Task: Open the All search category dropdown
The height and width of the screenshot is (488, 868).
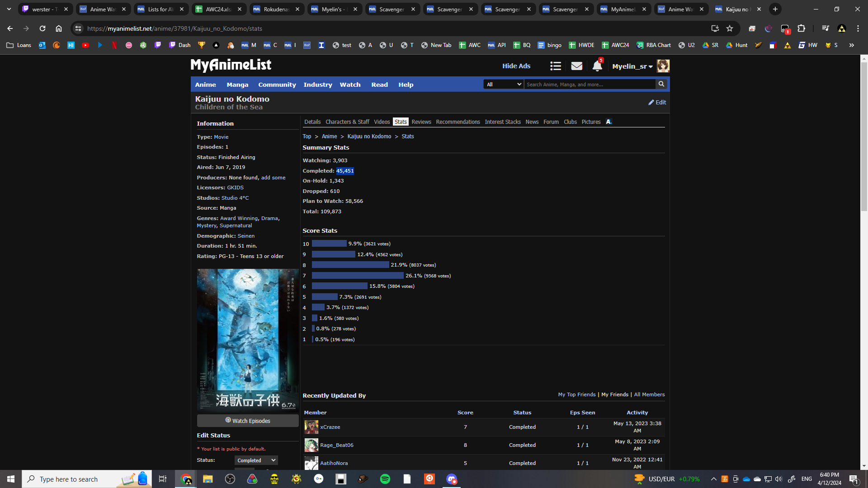Action: click(503, 84)
